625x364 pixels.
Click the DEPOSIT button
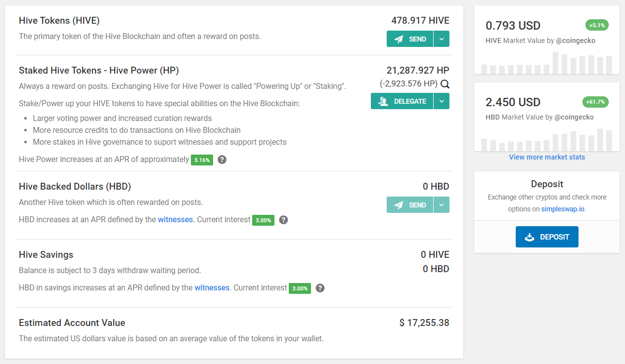pos(547,237)
